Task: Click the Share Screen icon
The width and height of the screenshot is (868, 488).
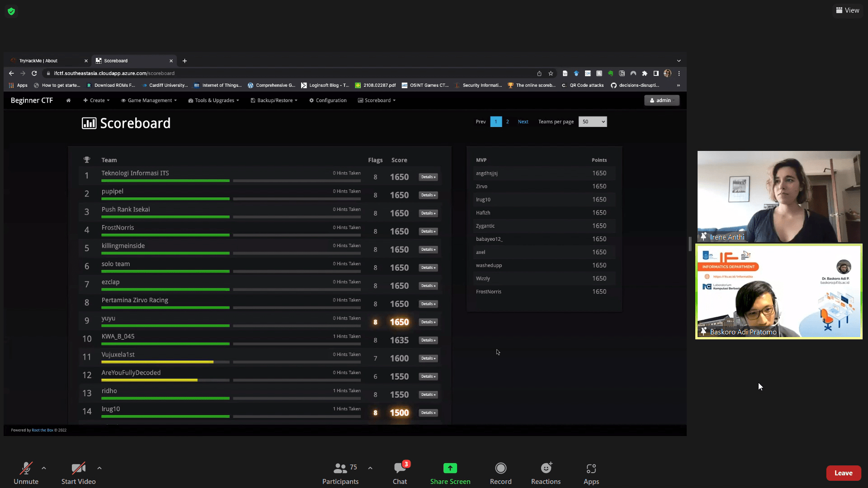Action: pos(450,469)
